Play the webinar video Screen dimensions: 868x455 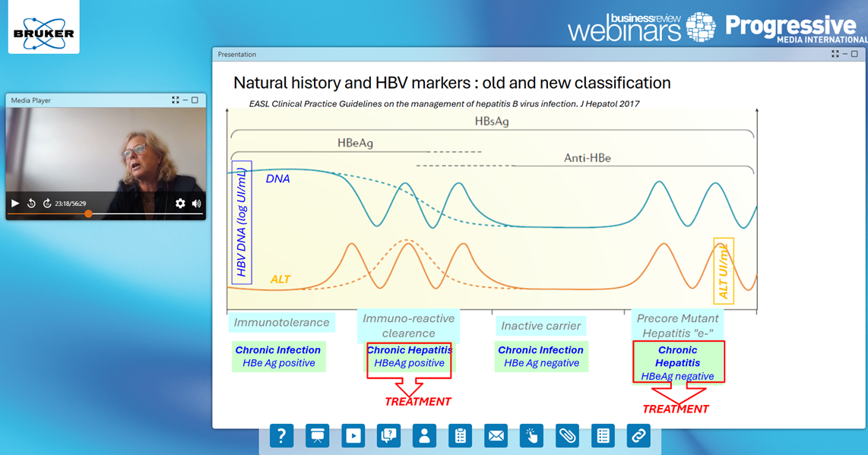(x=15, y=204)
